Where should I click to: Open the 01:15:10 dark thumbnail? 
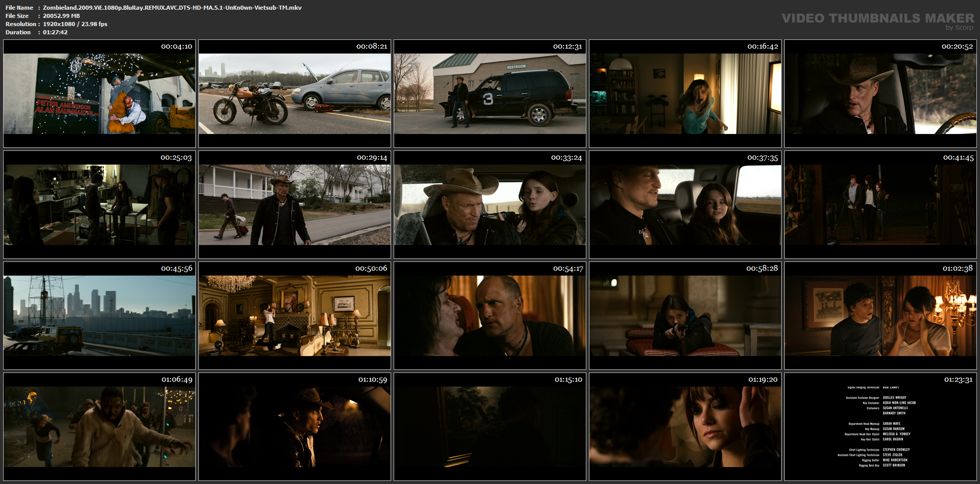click(x=490, y=427)
